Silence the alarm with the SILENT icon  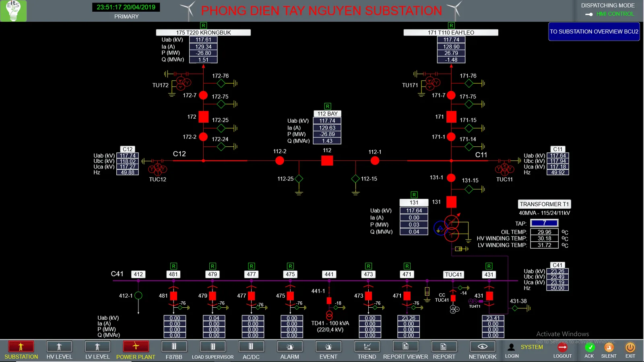(609, 347)
